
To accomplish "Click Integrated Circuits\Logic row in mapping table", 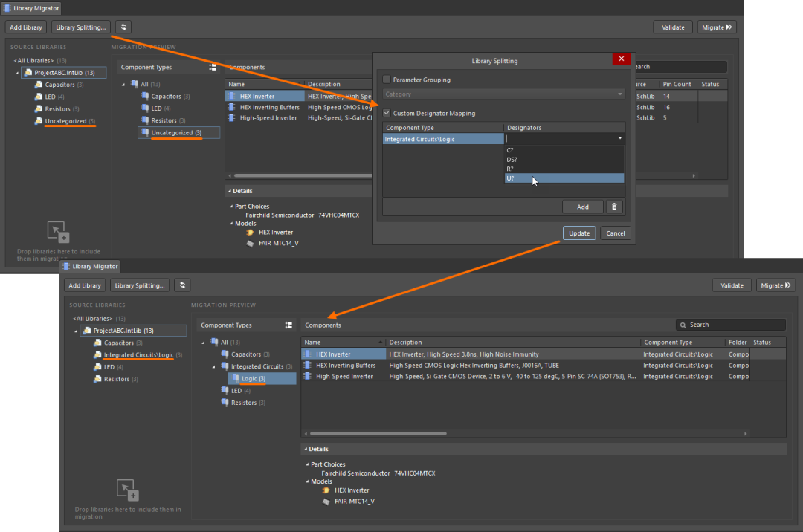I will tap(443, 139).
